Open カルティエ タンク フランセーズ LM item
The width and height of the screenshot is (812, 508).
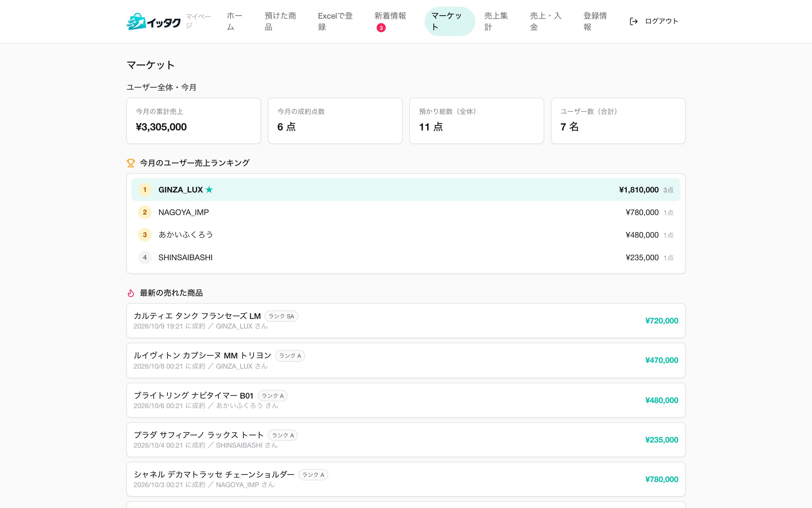[x=406, y=321]
